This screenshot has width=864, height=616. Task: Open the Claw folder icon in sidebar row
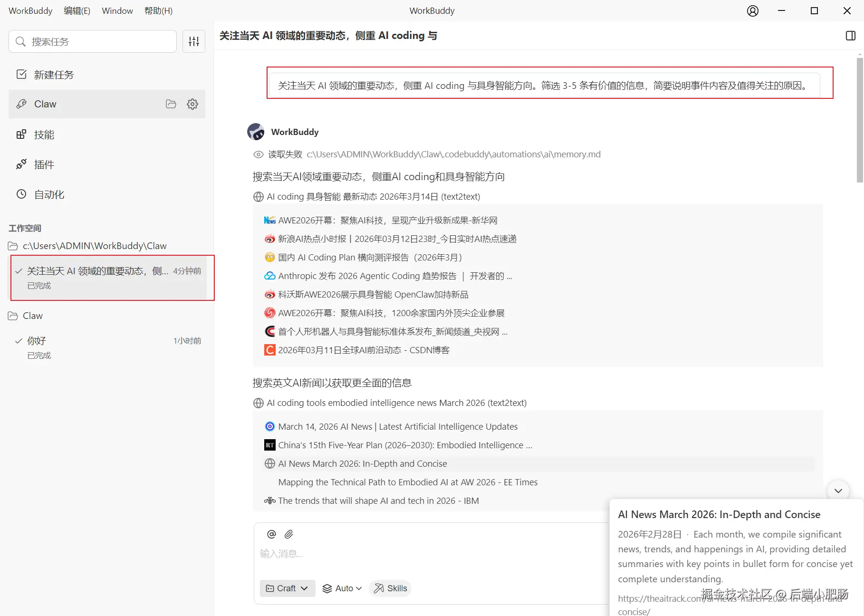pyautogui.click(x=171, y=104)
